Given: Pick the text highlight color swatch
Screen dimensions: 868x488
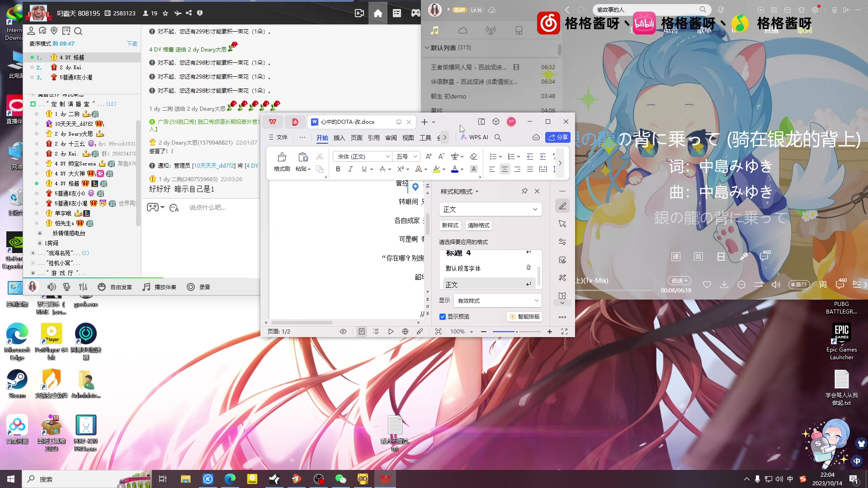Looking at the screenshot, I should coord(436,169).
